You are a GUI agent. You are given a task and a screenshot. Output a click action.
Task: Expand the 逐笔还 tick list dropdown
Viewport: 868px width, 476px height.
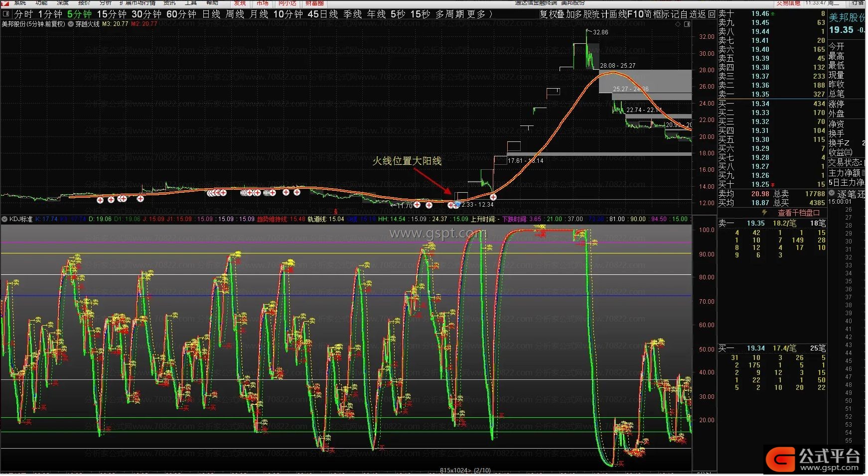pos(832,193)
